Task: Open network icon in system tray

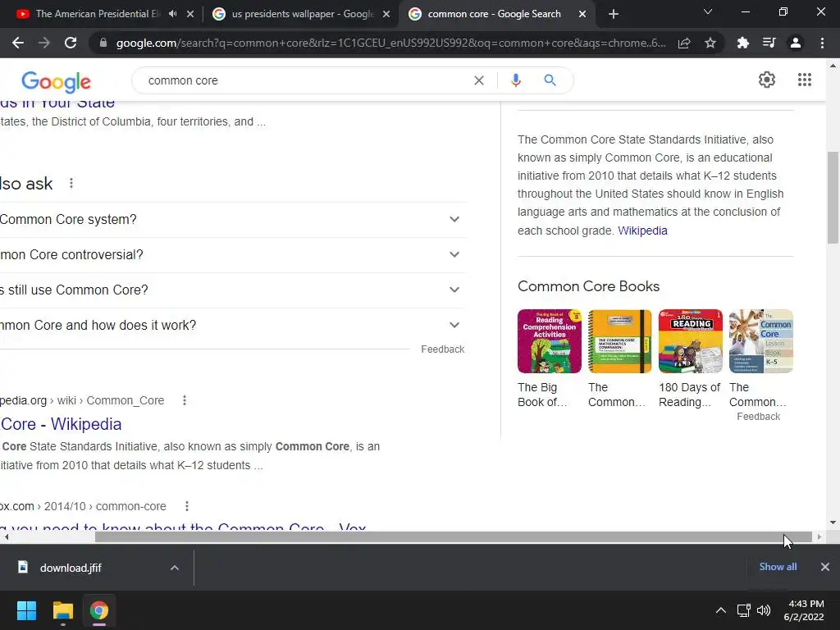Action: (743, 610)
